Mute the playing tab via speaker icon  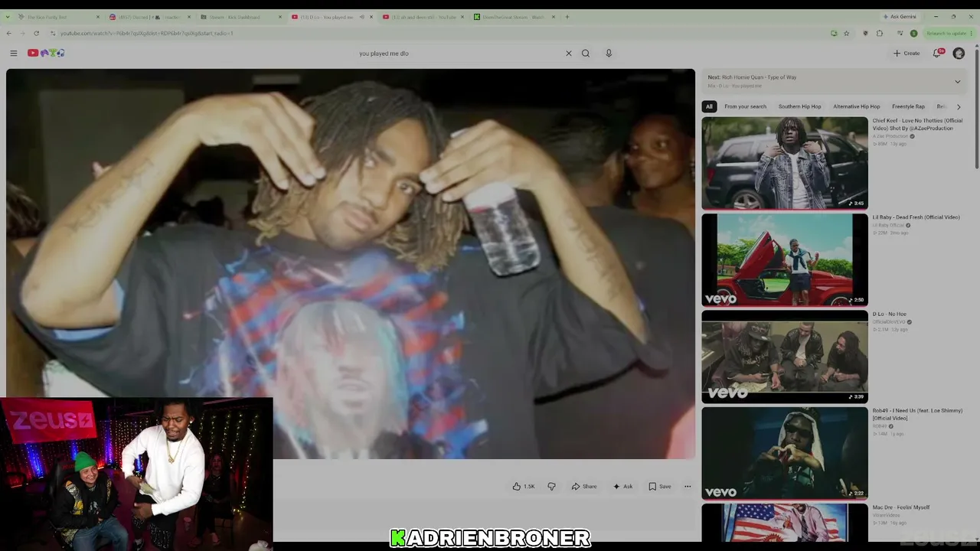[x=361, y=17]
